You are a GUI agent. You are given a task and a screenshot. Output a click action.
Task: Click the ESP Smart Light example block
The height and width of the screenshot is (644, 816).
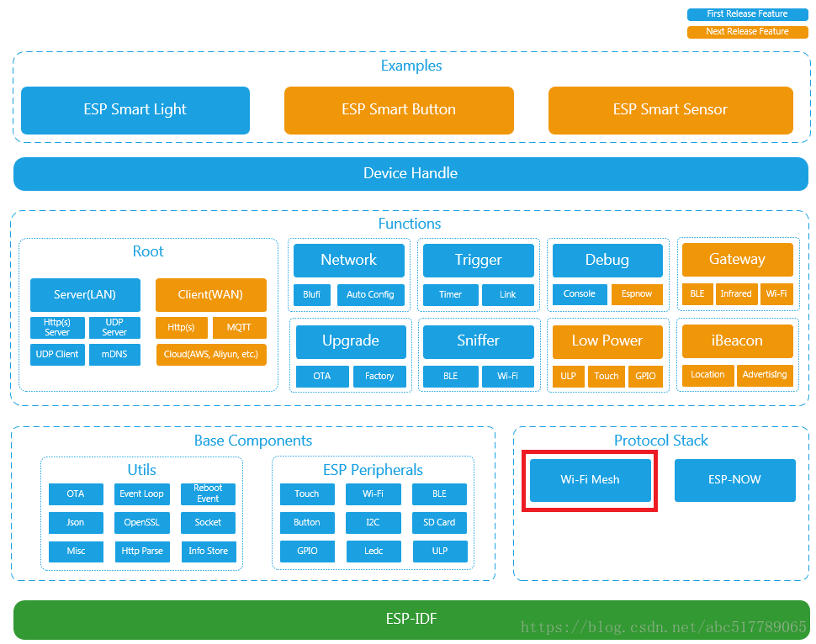pos(135,110)
